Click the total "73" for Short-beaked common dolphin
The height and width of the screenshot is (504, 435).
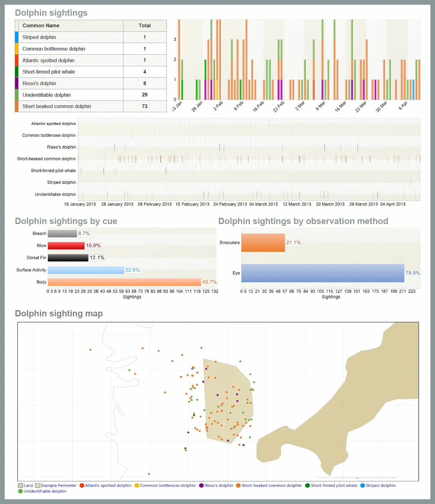(x=145, y=106)
